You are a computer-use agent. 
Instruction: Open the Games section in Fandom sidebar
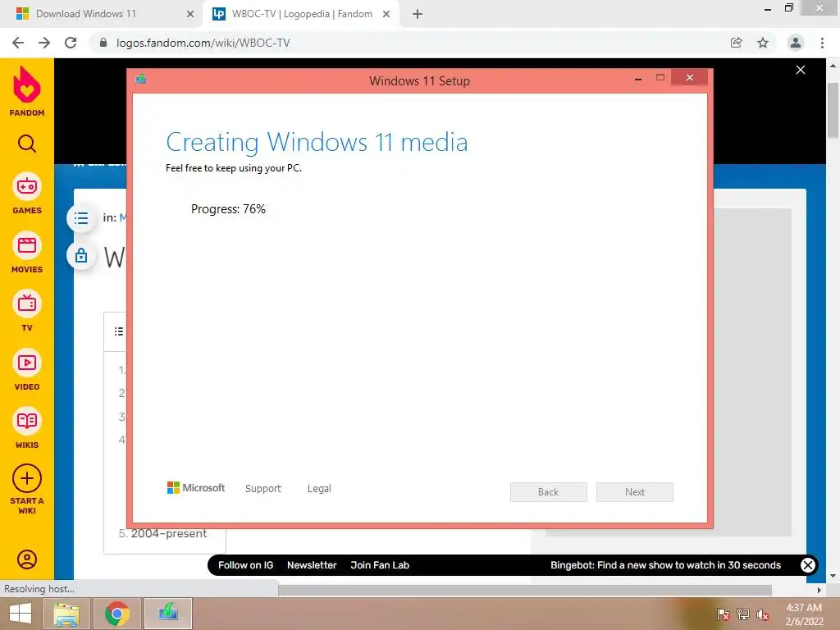[27, 194]
